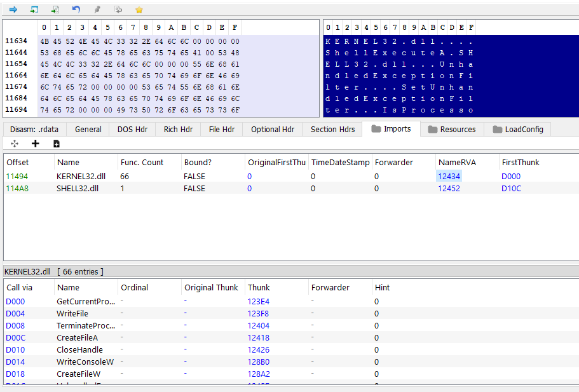This screenshot has width=579, height=392.
Task: Select the CreateFileW function row
Action: [x=291, y=374]
